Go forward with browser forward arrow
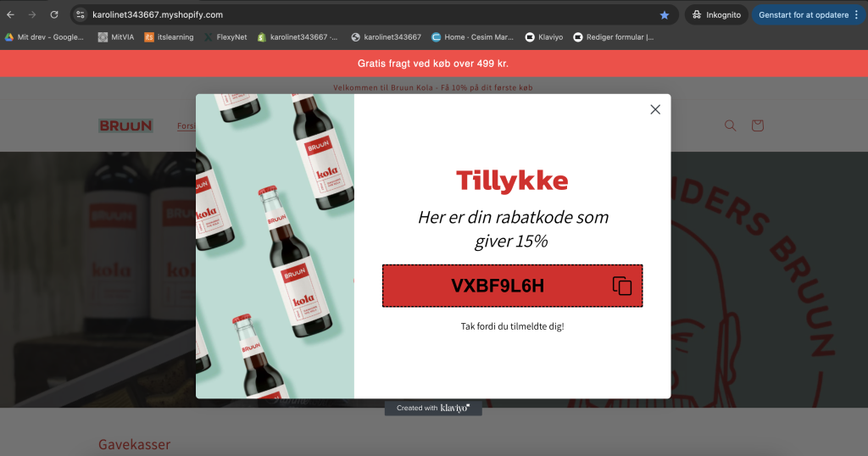The image size is (868, 456). pyautogui.click(x=32, y=15)
